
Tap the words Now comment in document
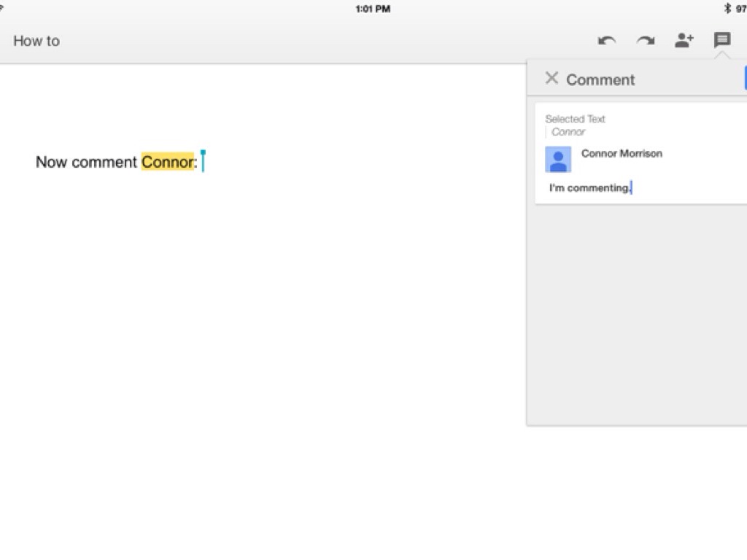point(86,162)
